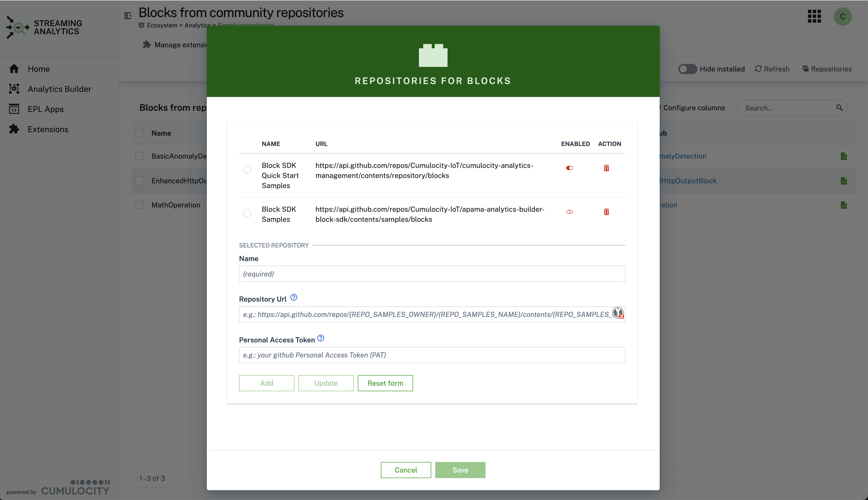Click the Update button

(x=326, y=383)
